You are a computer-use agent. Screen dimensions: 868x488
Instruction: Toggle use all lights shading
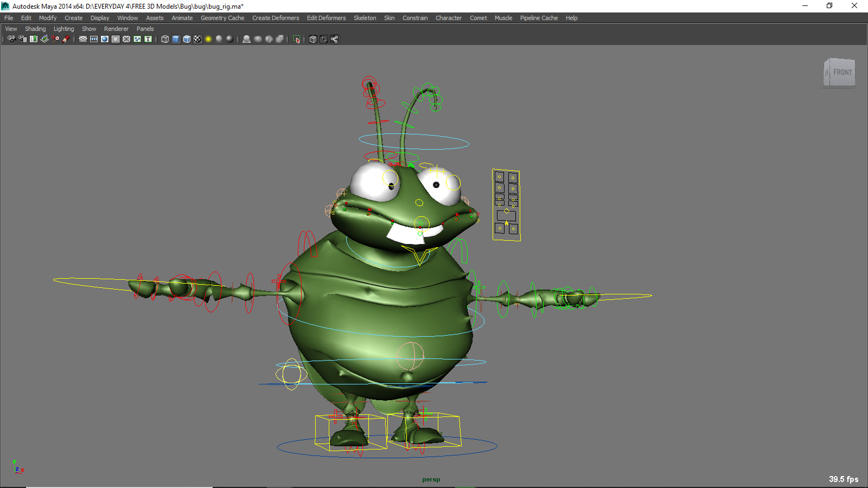pyautogui.click(x=209, y=39)
